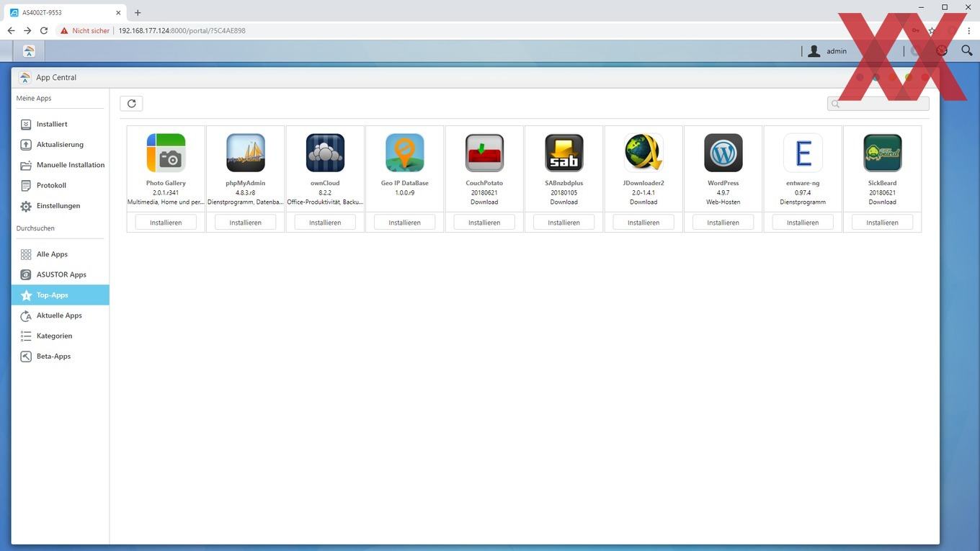Image resolution: width=980 pixels, height=551 pixels.
Task: Switch to the AS4002T-9553 browser tab
Action: coord(65,12)
